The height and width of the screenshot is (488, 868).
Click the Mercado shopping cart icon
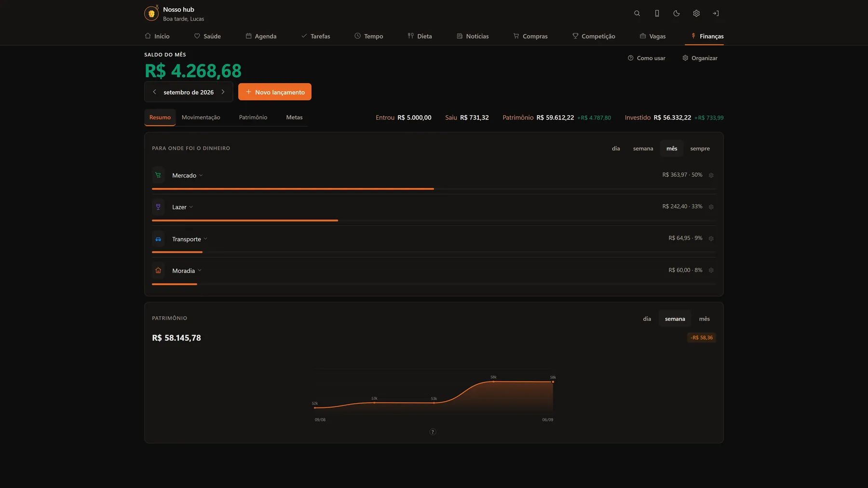158,175
